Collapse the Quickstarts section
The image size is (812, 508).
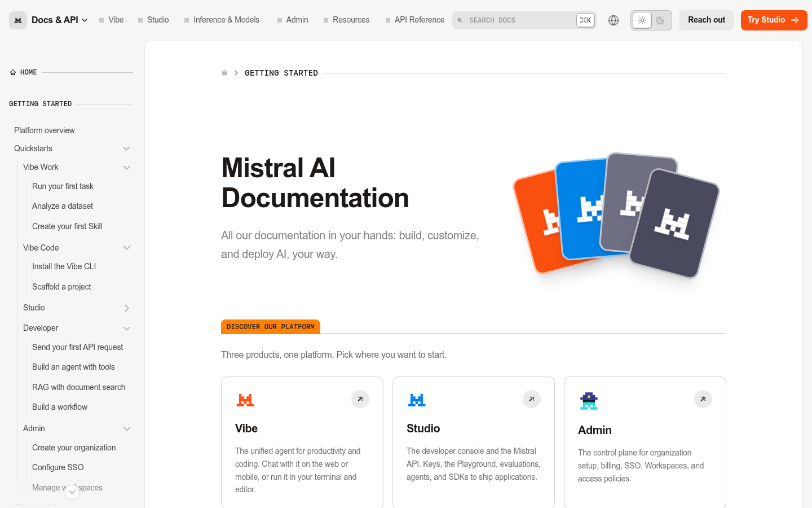[x=126, y=148]
